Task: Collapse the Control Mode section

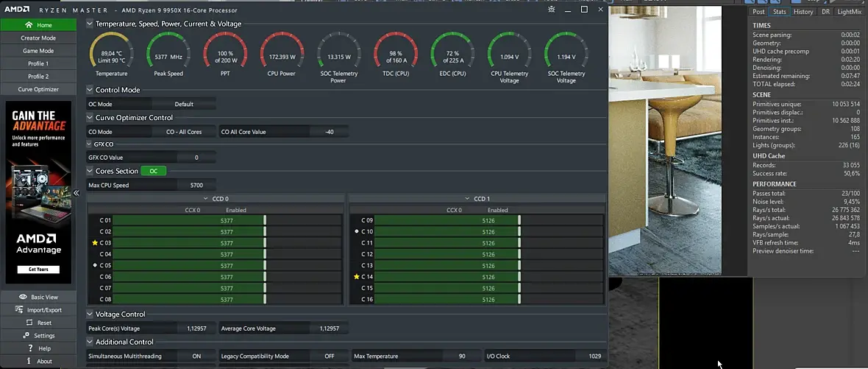Action: [90, 90]
